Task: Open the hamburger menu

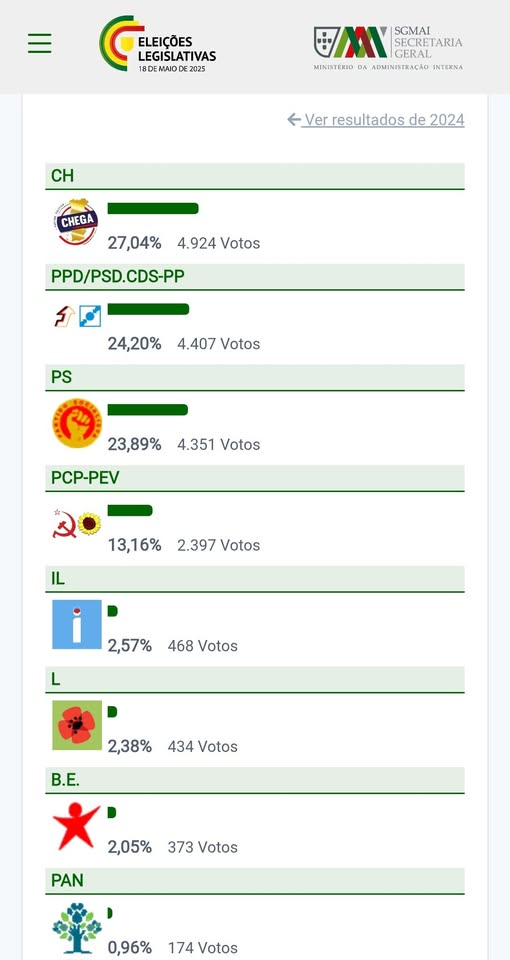Action: [x=40, y=43]
